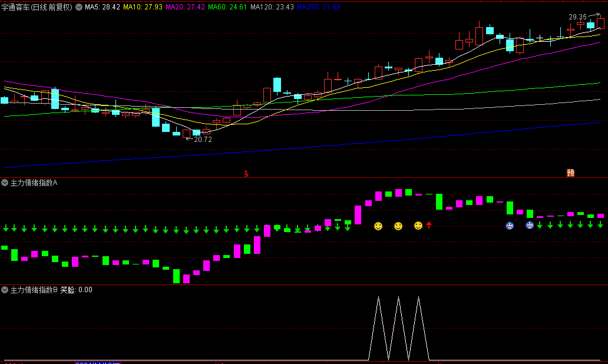Select the MA60: 24.61 label
Viewport: 608px width, 364px height.
pos(227,7)
